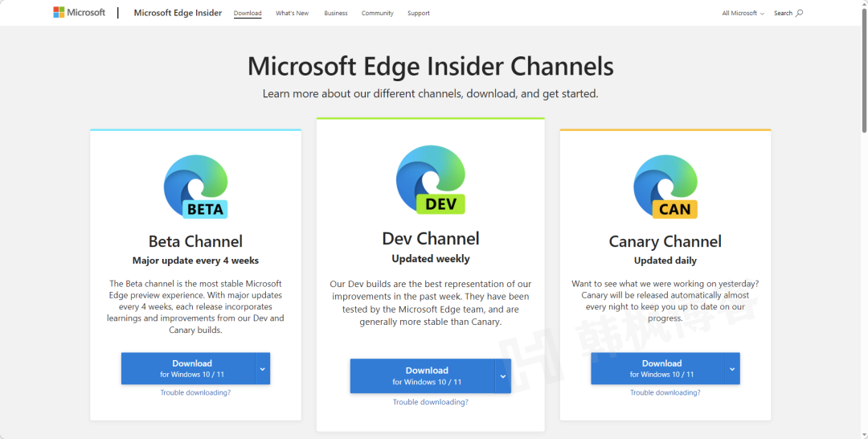868x439 pixels.
Task: Expand Canary download platform options arrow
Action: click(x=732, y=368)
